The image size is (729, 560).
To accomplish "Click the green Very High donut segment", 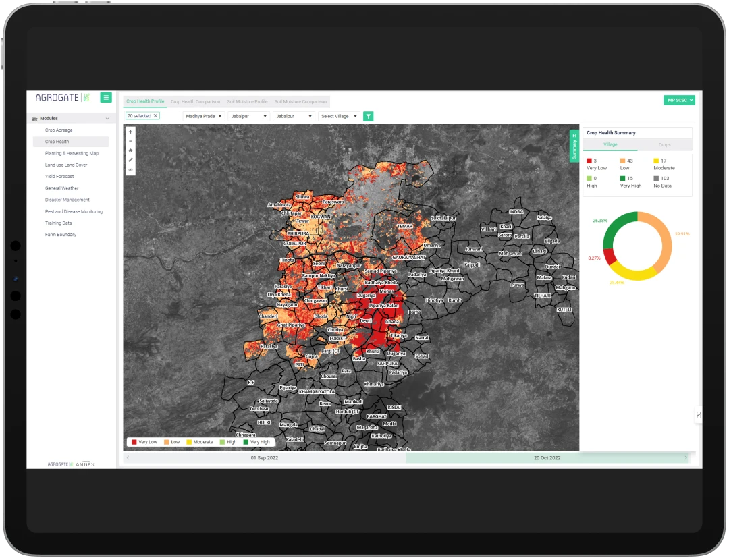I will [616, 227].
